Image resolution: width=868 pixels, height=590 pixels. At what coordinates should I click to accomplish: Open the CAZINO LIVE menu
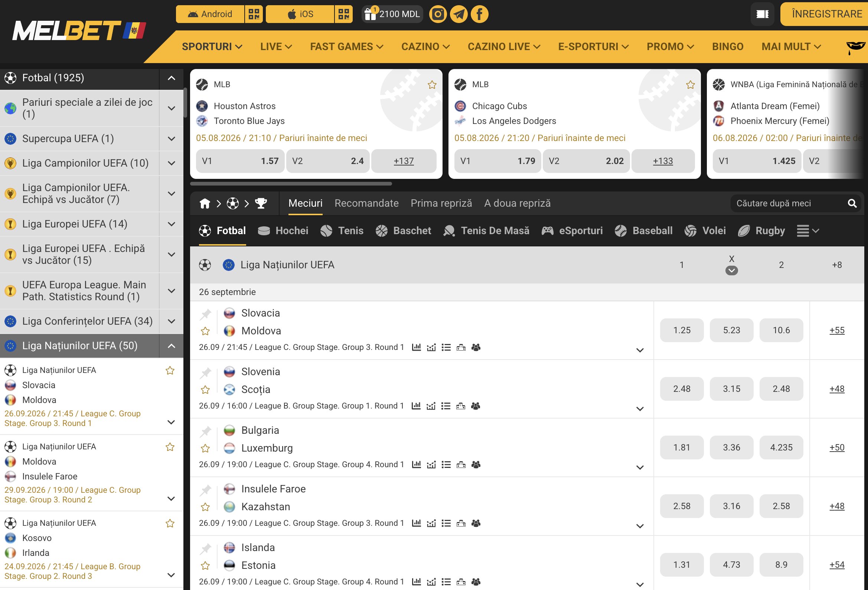[504, 47]
